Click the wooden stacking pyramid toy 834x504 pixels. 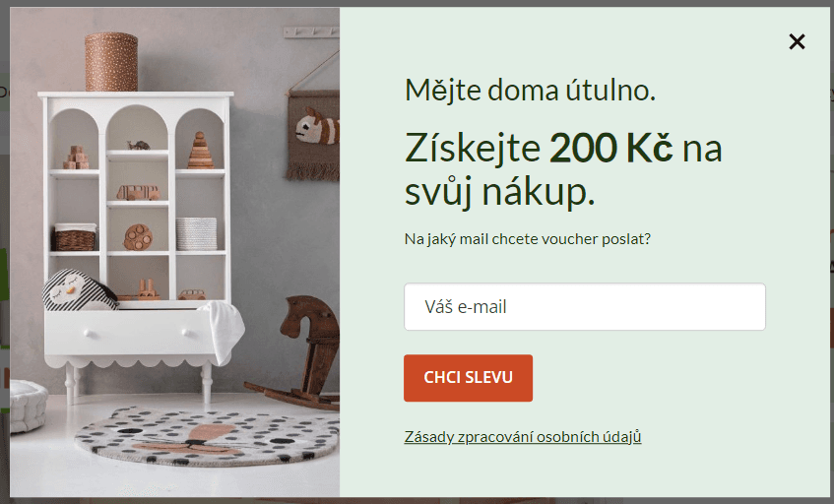tap(201, 150)
